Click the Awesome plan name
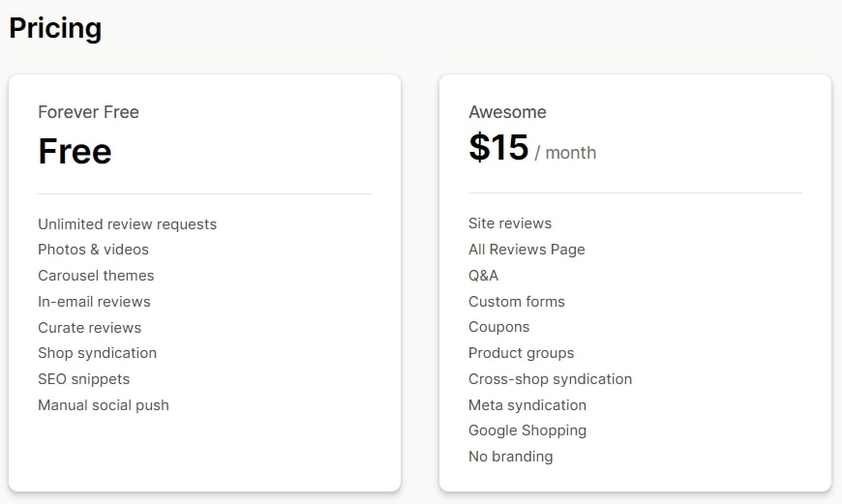This screenshot has height=504, width=842. 507,112
